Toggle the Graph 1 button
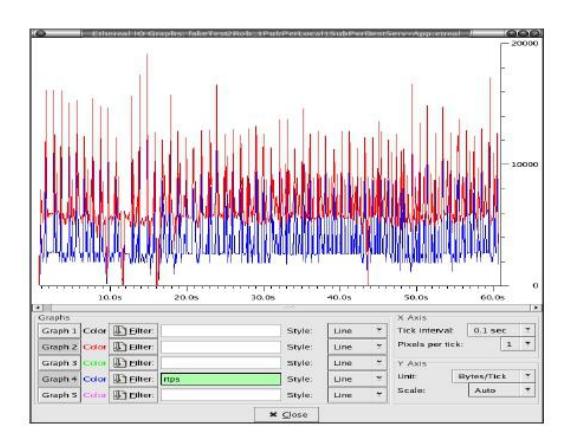This screenshot has width=571, height=447. pyautogui.click(x=59, y=331)
